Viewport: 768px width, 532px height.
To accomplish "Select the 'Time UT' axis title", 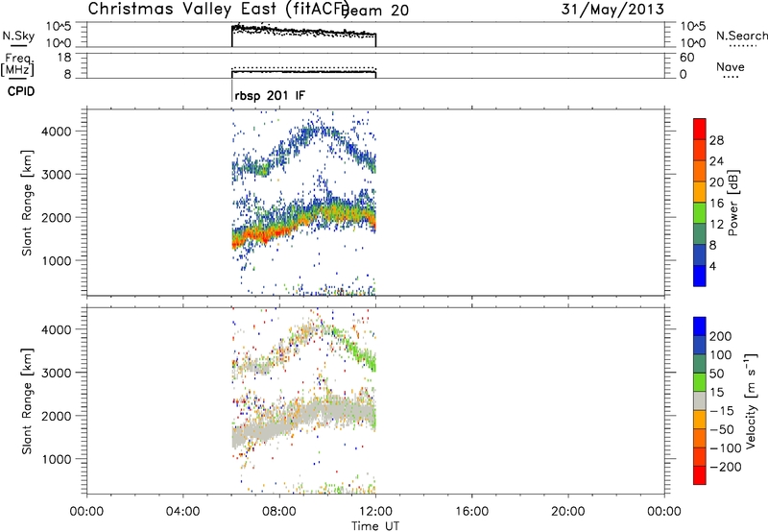I will [x=375, y=526].
